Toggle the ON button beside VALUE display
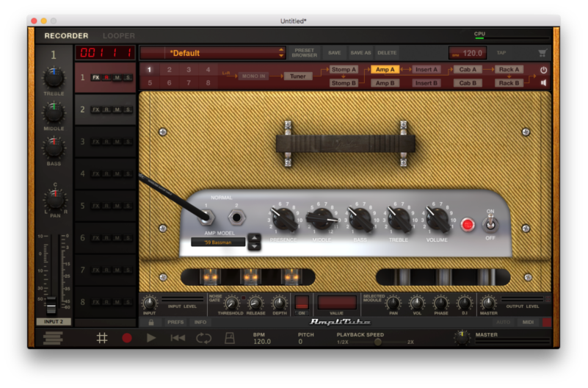Image resolution: width=588 pixels, height=388 pixels. click(x=302, y=313)
